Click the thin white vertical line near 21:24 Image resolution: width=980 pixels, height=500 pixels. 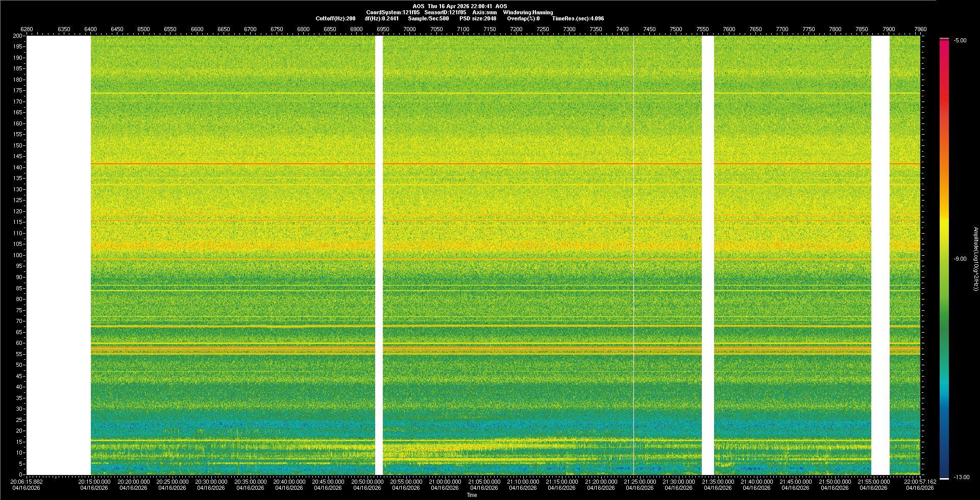633,255
